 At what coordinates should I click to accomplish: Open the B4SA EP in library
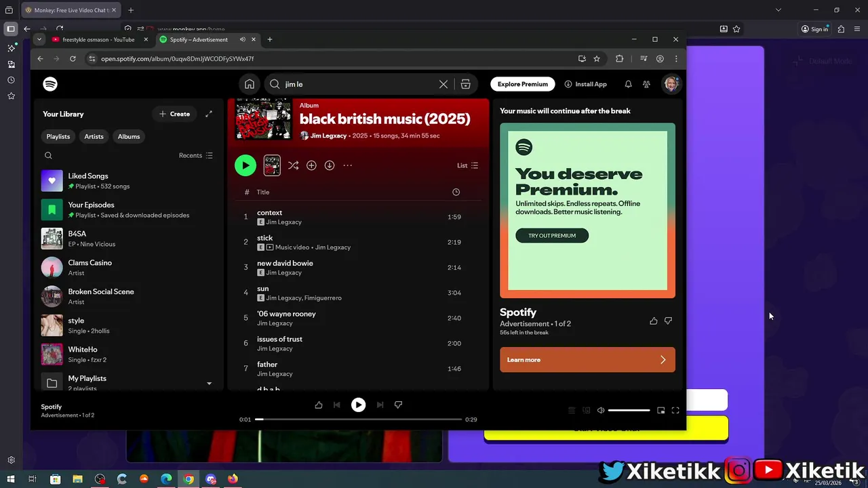coord(127,239)
